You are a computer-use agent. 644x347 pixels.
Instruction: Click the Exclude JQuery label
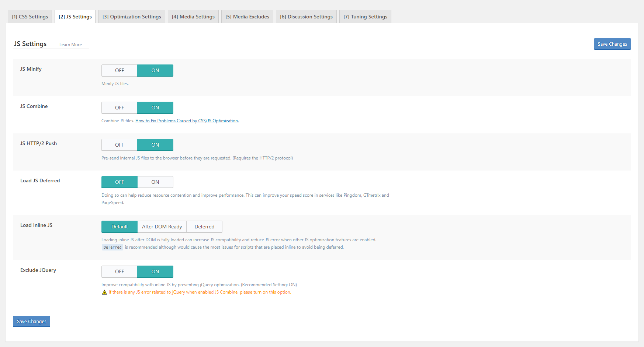click(38, 270)
